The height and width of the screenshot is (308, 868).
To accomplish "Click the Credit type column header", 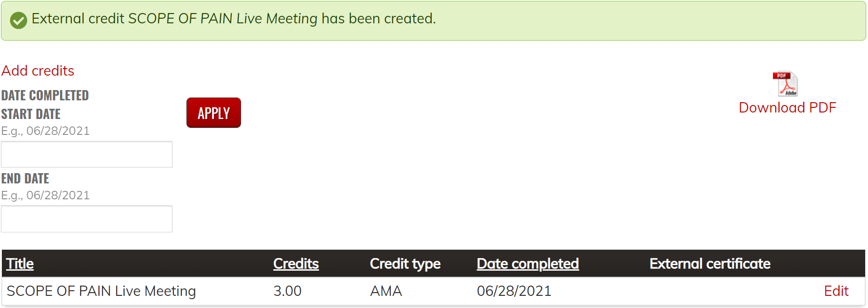I will pos(405,264).
